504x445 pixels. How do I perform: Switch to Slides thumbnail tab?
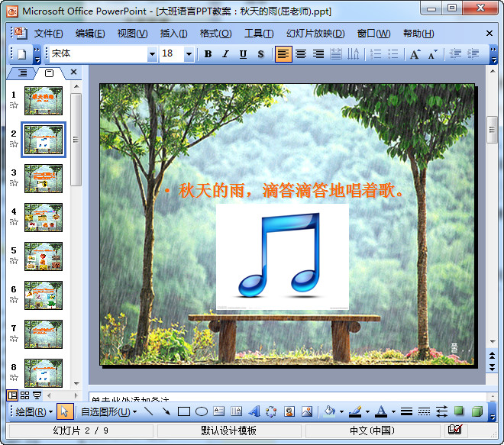point(49,73)
